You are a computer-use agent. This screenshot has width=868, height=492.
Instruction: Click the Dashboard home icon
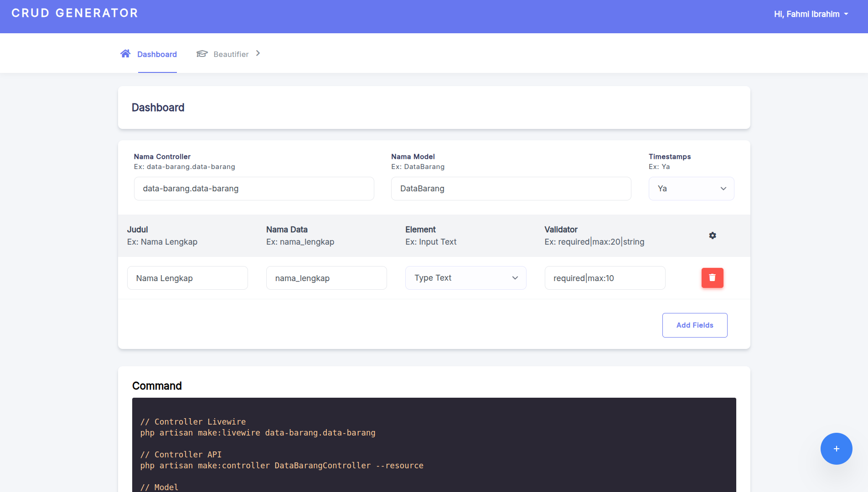click(x=125, y=54)
